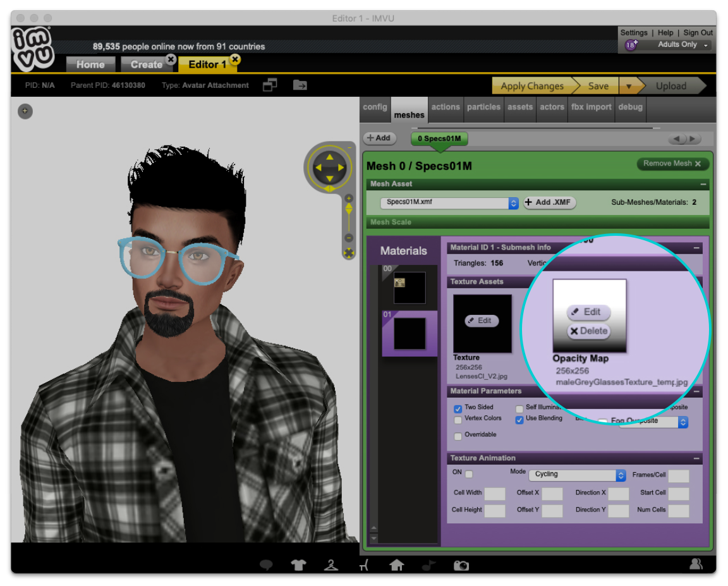The width and height of the screenshot is (728, 586).
Task: Collapse the Material ID 1 Submesh info section
Action: [696, 248]
